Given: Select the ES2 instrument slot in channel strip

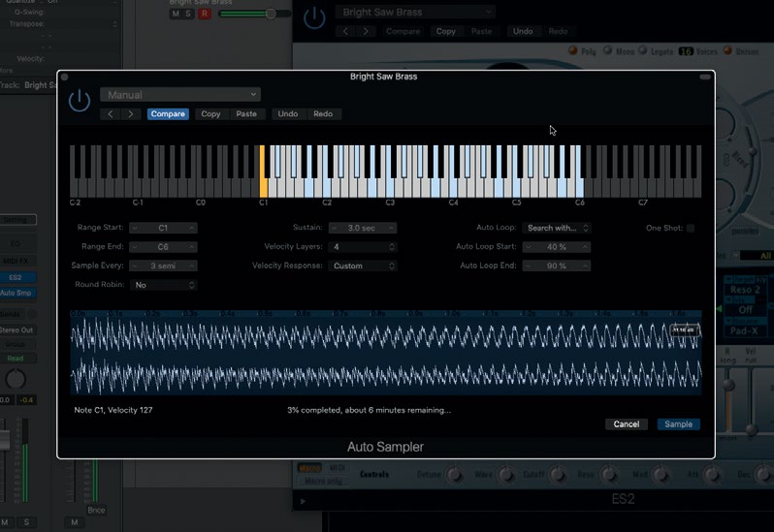Looking at the screenshot, I should (16, 277).
